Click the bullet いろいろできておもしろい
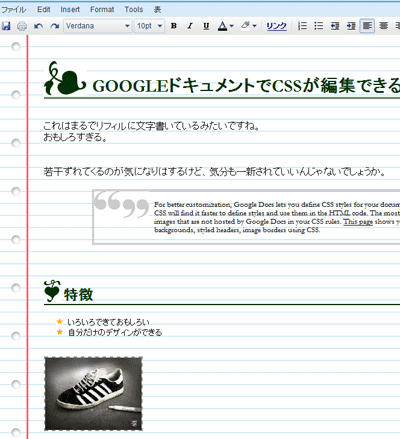The width and height of the screenshot is (400, 439). (x=108, y=322)
